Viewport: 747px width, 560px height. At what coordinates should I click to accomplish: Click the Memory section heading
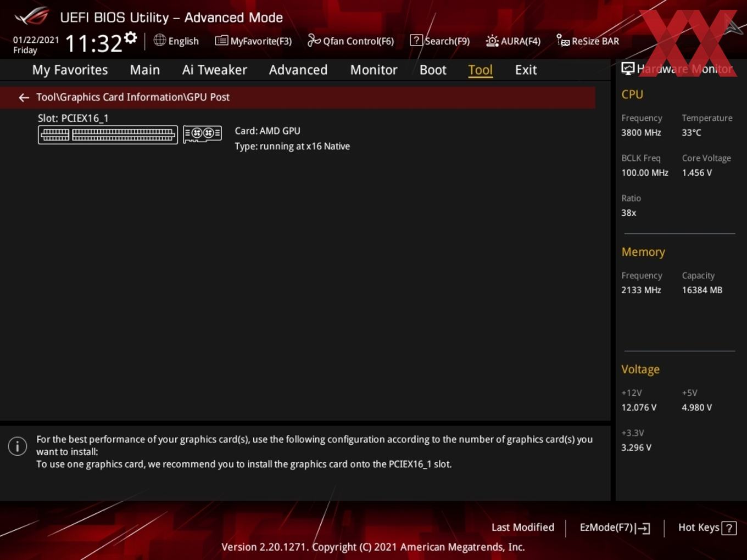[643, 252]
